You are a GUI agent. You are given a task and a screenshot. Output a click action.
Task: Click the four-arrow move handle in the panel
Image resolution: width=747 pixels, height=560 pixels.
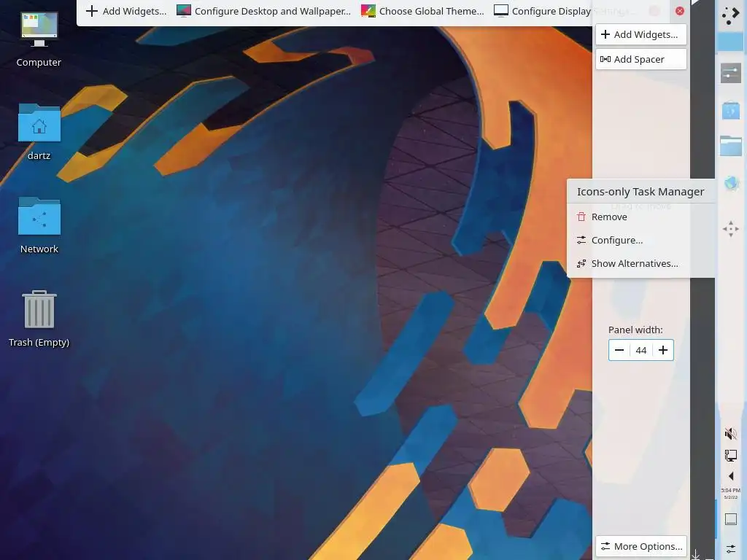click(731, 229)
